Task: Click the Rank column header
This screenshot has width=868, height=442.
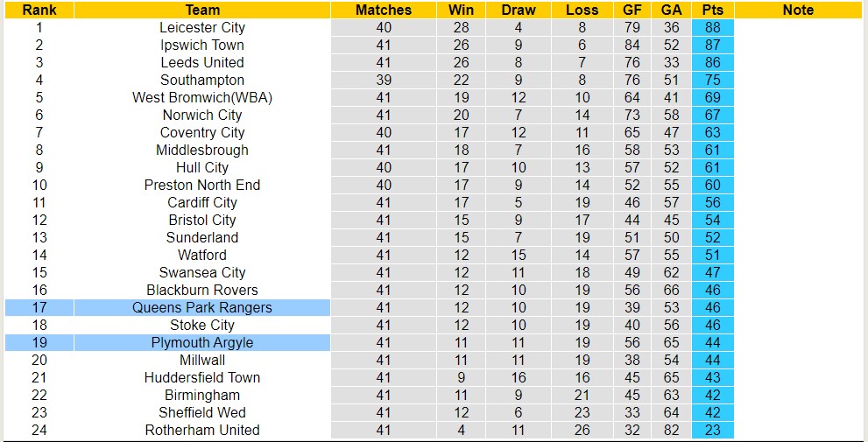Action: [39, 11]
